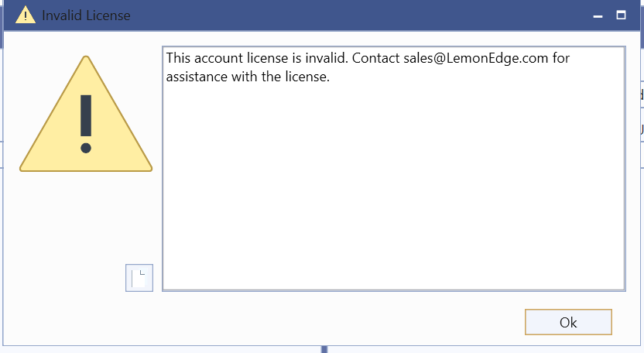The image size is (644, 353).
Task: Click the copy message icon beside text box
Action: [x=139, y=278]
